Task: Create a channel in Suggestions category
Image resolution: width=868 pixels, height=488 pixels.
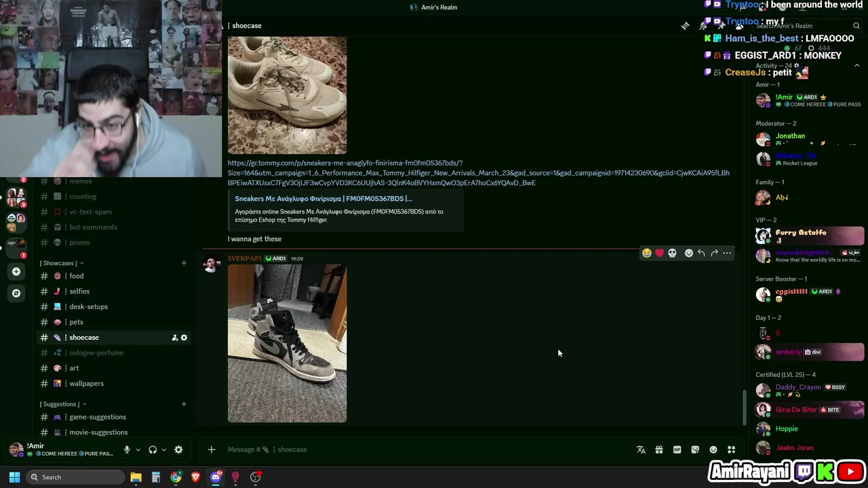Action: pyautogui.click(x=184, y=404)
